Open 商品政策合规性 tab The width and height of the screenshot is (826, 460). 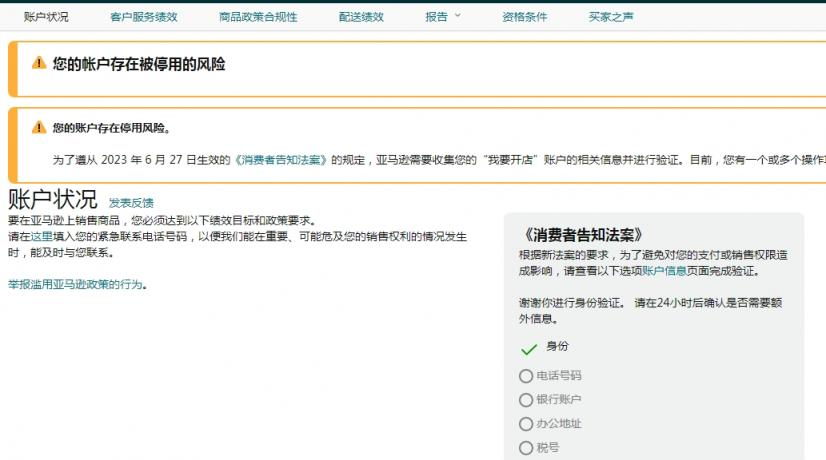tap(258, 17)
